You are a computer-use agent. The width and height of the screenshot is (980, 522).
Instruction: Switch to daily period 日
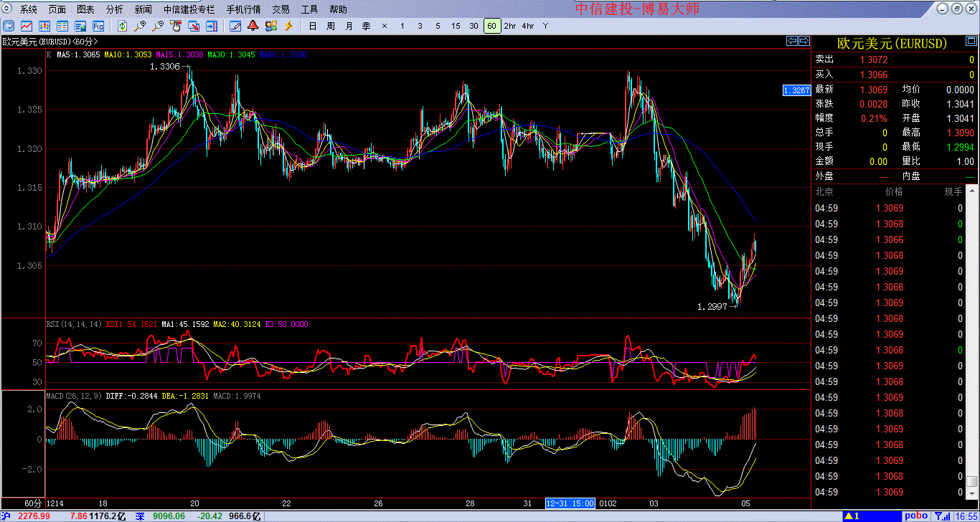[x=312, y=26]
